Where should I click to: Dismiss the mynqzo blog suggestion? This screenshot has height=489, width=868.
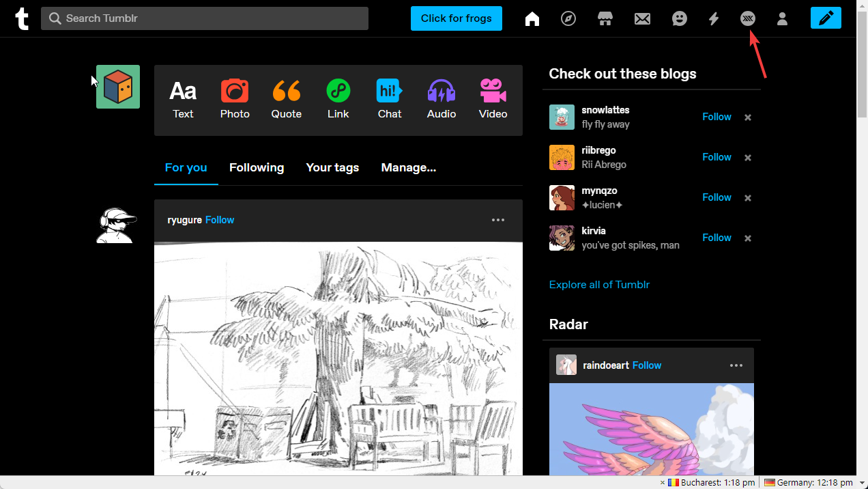tap(748, 198)
